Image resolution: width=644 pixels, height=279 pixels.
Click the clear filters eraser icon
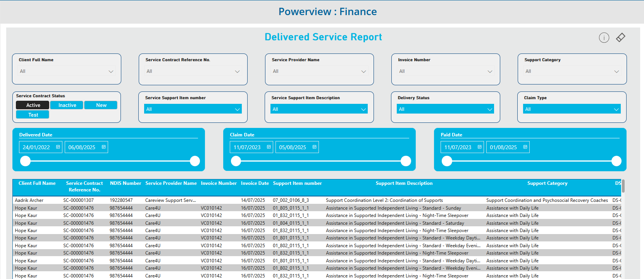click(x=620, y=38)
